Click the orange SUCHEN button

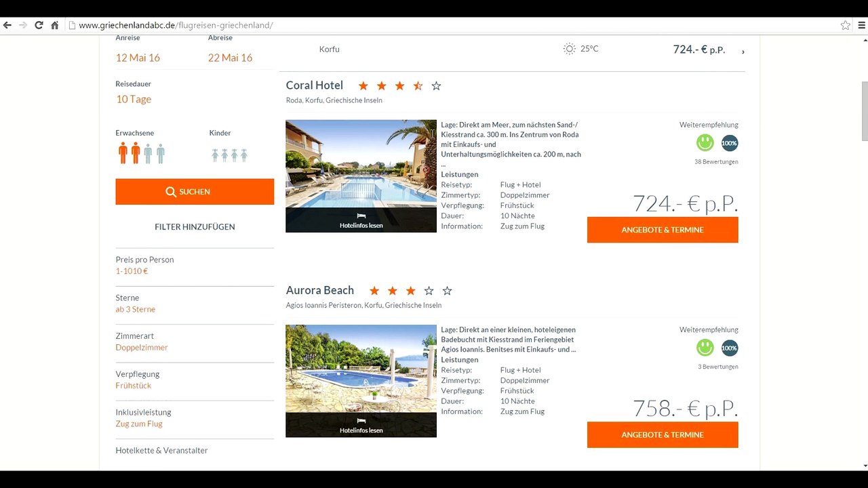click(195, 192)
